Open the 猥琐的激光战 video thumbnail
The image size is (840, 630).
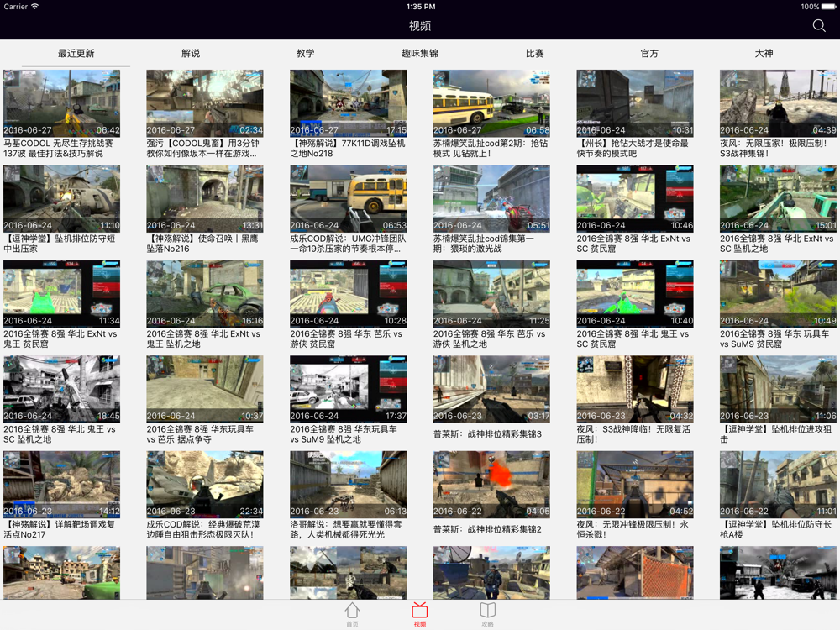point(491,198)
